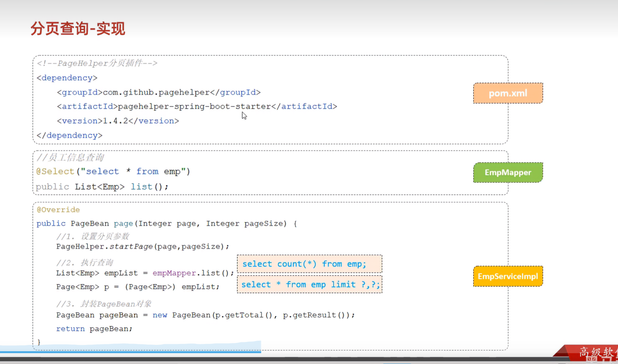This screenshot has width=618, height=364.
Task: Click the pom.xml orange label
Action: tap(508, 93)
